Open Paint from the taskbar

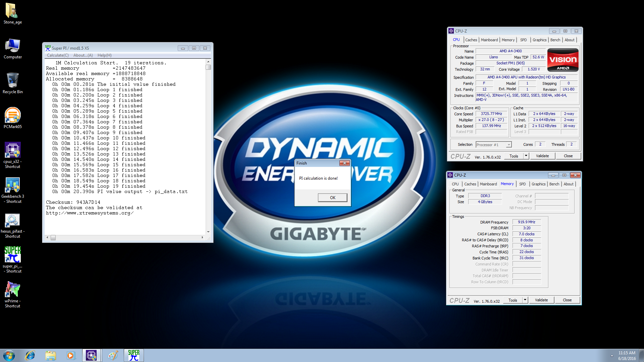[113, 355]
